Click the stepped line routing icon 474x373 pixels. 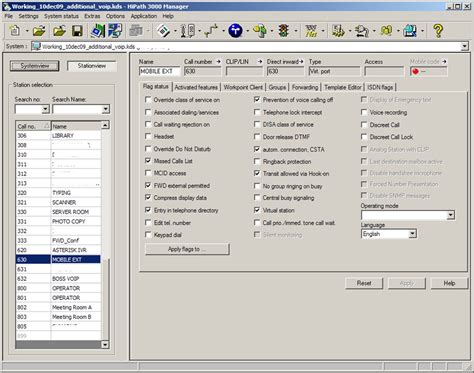tap(211, 31)
